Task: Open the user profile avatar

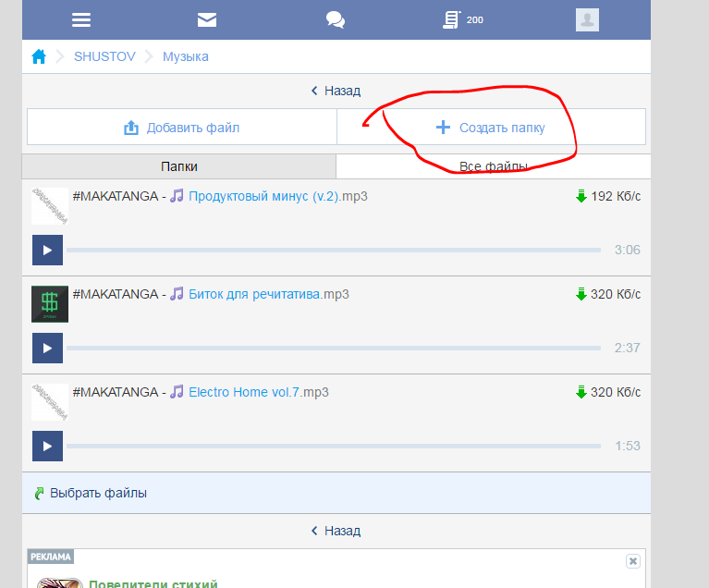Action: [x=587, y=19]
